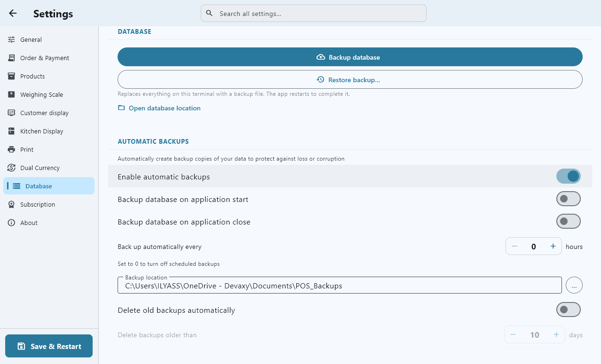Click the Weighing Scale icon
The height and width of the screenshot is (364, 601).
coord(11,94)
